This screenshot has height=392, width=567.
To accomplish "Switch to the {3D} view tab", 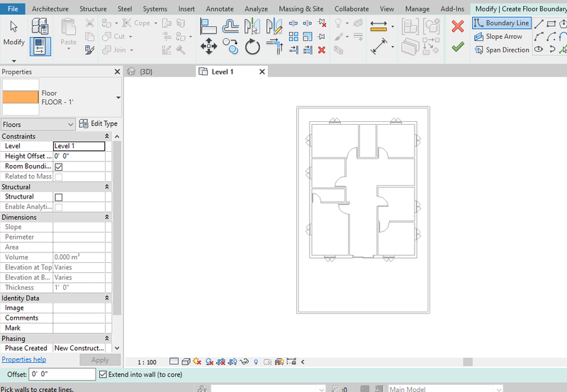I will click(x=146, y=72).
